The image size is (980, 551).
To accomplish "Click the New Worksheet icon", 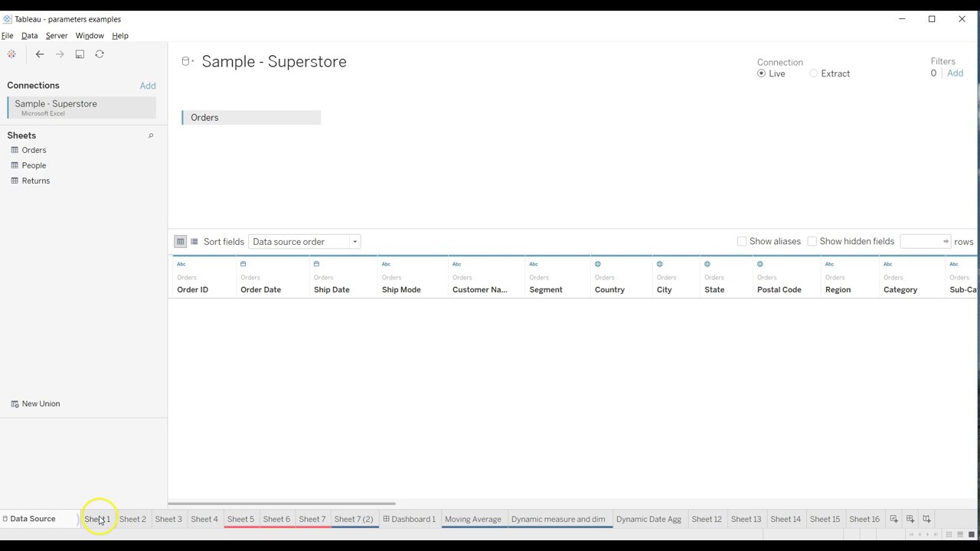I will [893, 519].
